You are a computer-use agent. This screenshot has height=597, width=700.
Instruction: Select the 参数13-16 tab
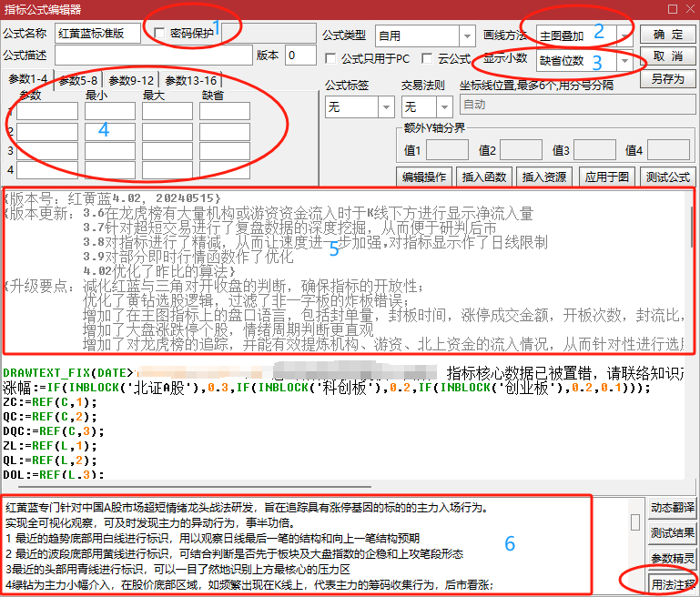190,80
